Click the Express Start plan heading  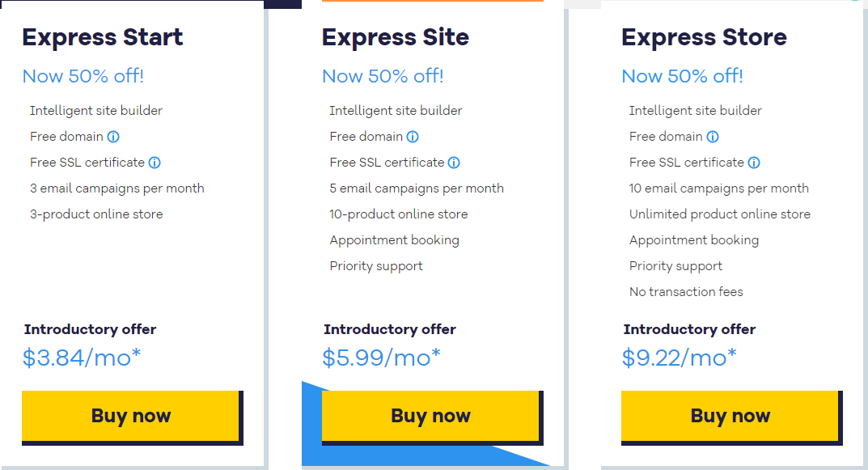point(103,37)
